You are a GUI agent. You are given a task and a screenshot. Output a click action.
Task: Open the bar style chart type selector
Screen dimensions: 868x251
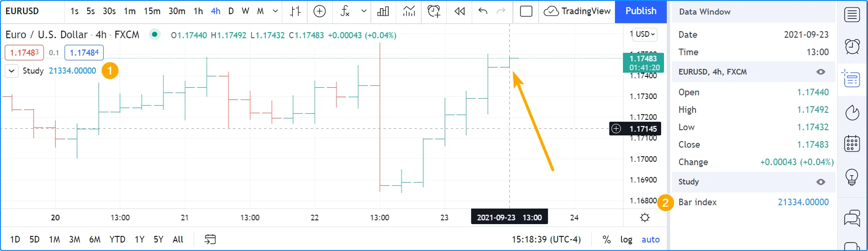click(295, 11)
